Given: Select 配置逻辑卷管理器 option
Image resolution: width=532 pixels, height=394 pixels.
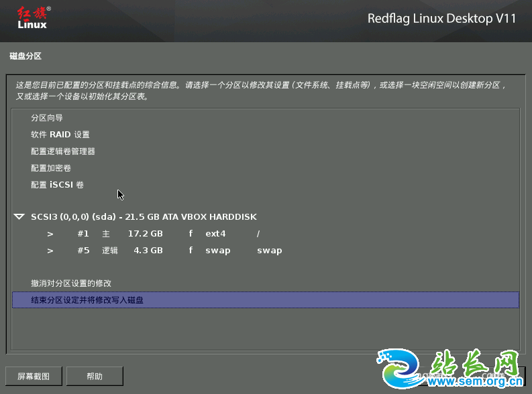Looking at the screenshot, I should point(63,151).
